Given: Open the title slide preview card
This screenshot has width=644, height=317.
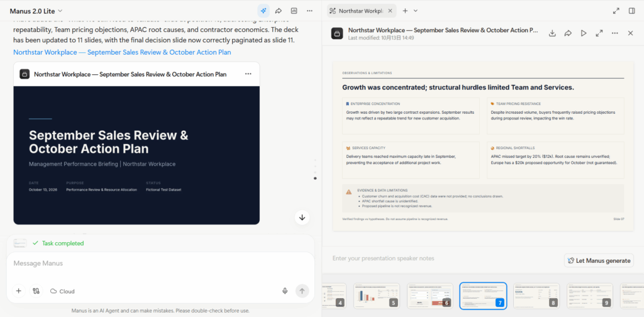Looking at the screenshot, I should pyautogui.click(x=136, y=155).
